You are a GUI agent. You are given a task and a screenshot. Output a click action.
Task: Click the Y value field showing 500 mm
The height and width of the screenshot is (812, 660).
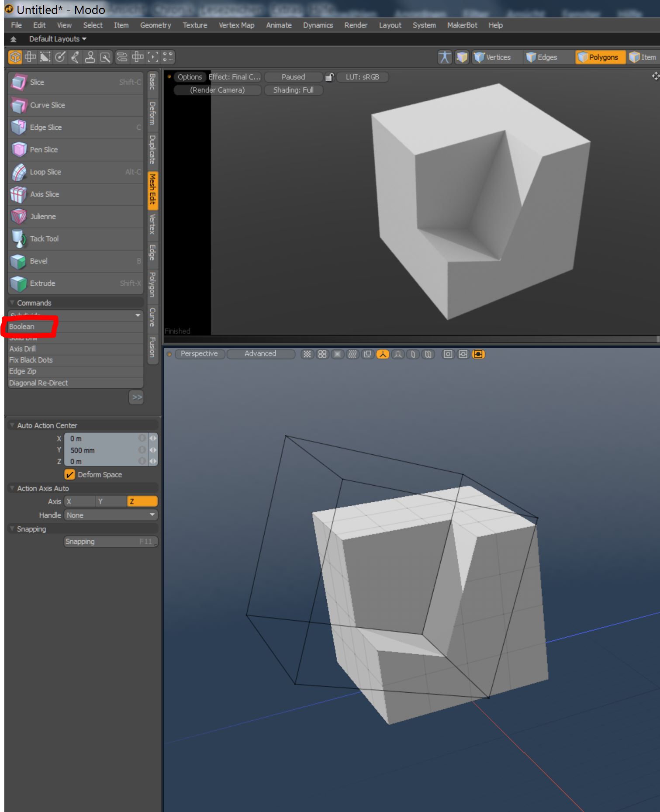[107, 450]
